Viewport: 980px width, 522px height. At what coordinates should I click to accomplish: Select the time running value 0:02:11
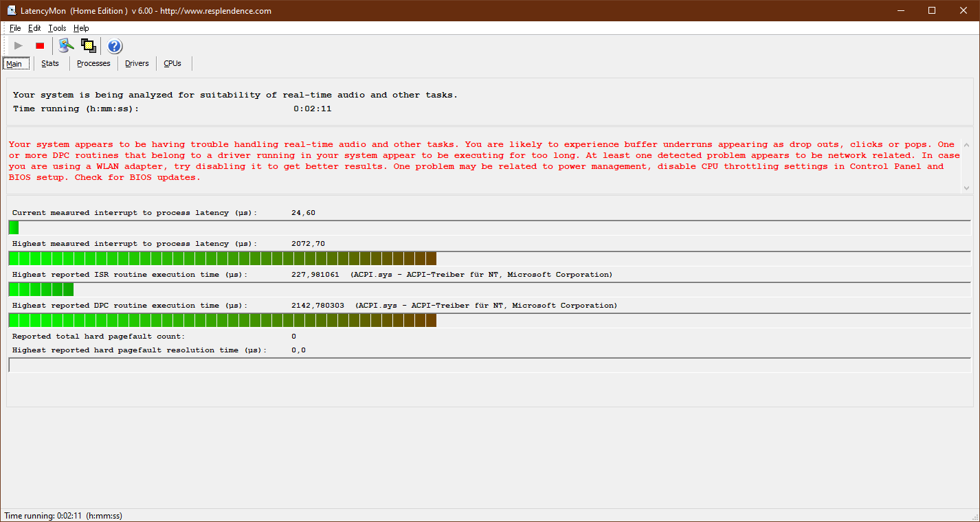(x=313, y=109)
